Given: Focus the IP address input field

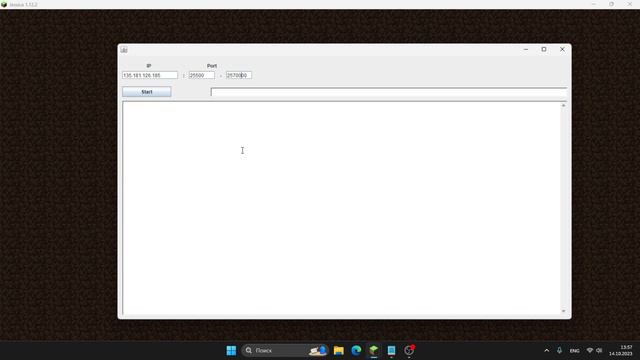Looking at the screenshot, I should 150,75.
